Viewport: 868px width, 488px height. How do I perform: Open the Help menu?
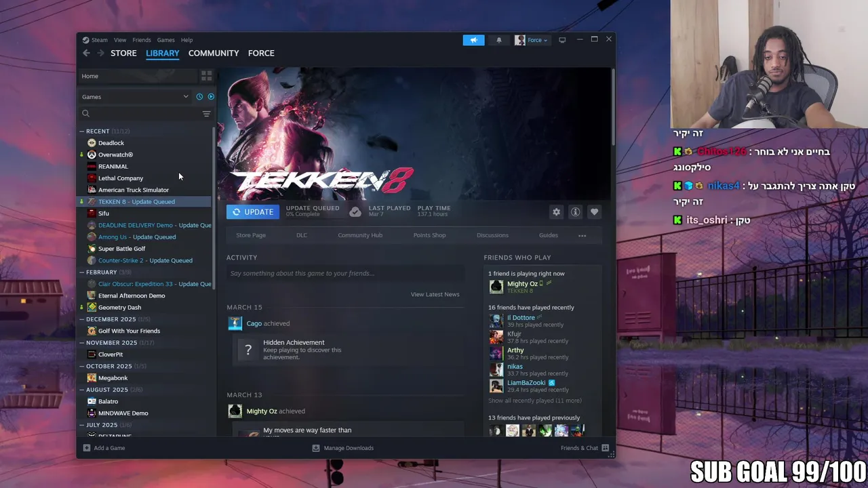(x=186, y=40)
